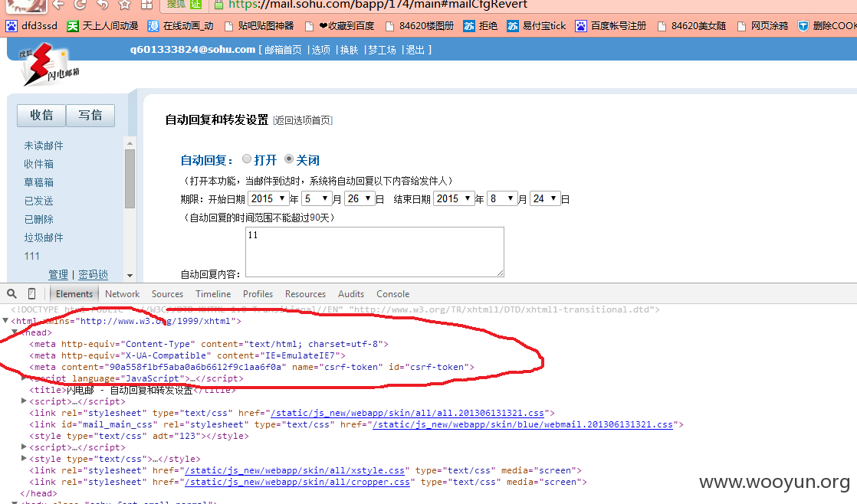Open the 天上人间动漫 bookmark

point(102,26)
